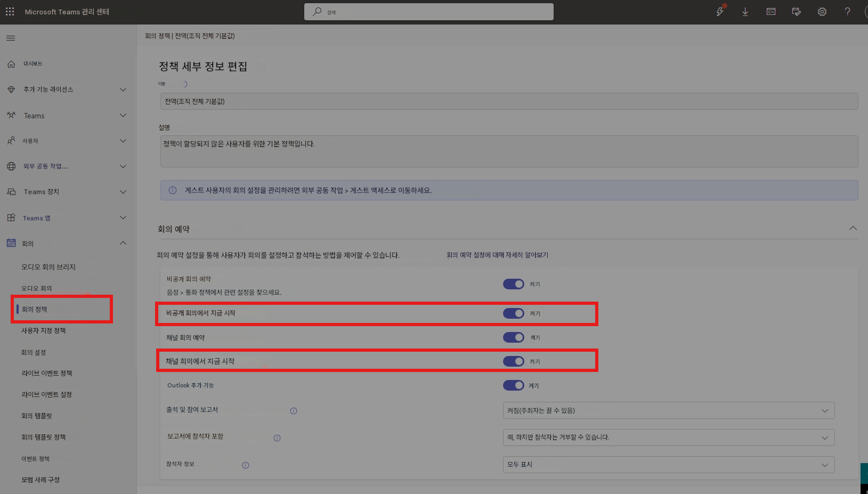Open 회의 예약 설정에 대해 자세히 알아보기 link
868x494 pixels.
pyautogui.click(x=497, y=255)
